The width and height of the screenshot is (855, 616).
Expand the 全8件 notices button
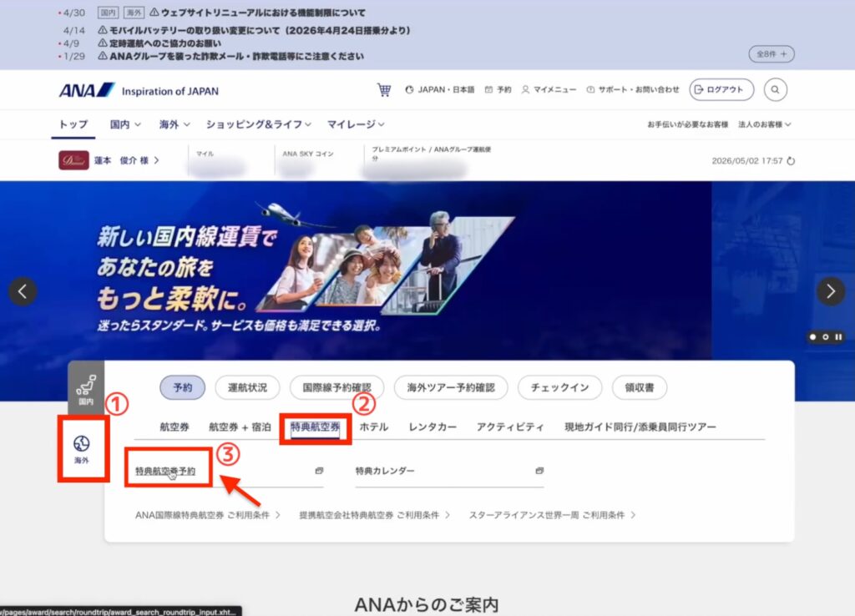pos(771,54)
